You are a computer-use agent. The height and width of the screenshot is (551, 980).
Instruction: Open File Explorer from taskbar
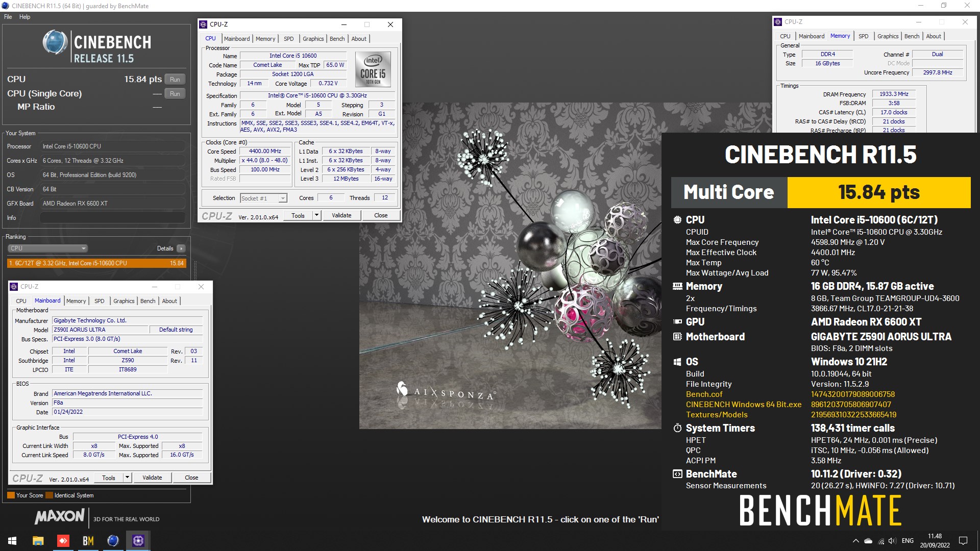38,541
